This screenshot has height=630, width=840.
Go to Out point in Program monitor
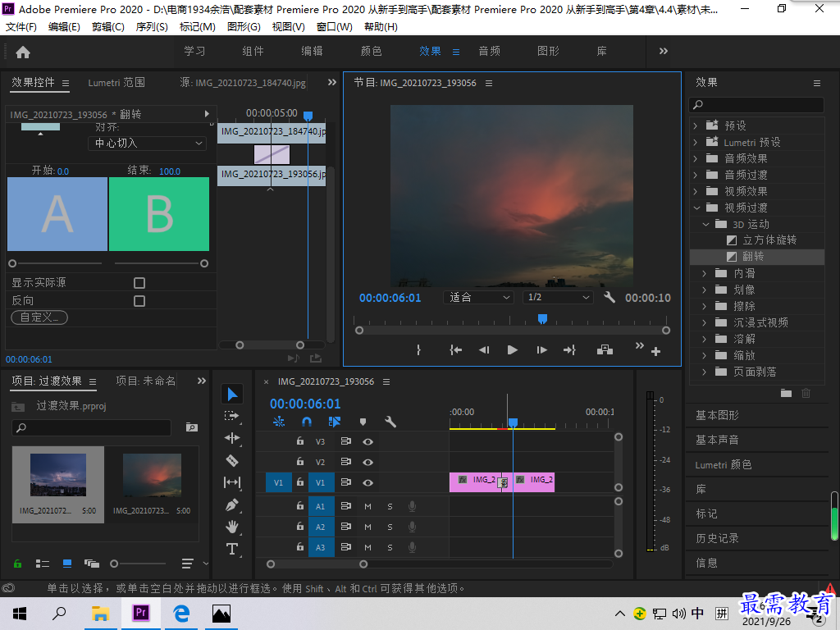569,349
